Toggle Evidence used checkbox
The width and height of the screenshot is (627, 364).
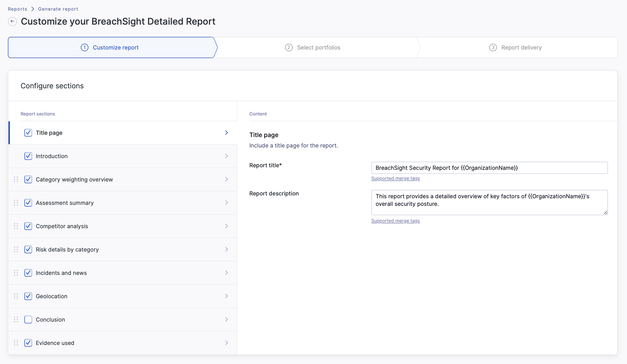[x=28, y=343]
